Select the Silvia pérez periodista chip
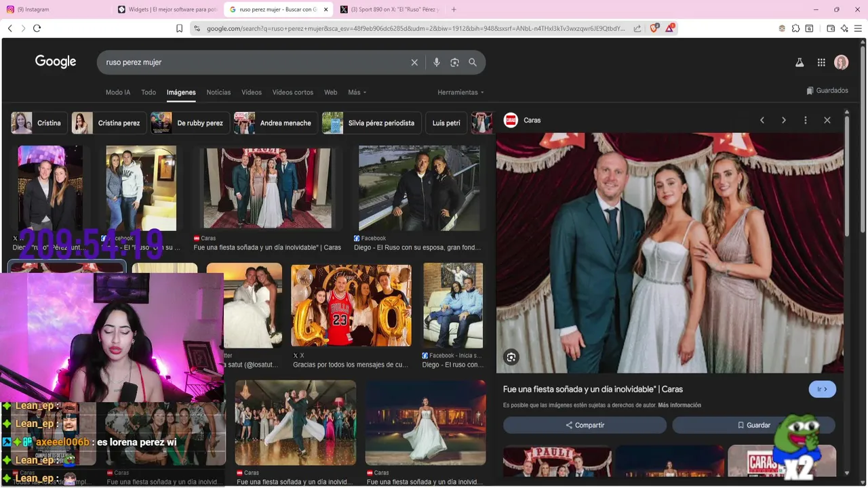This screenshot has height=488, width=868. [372, 123]
